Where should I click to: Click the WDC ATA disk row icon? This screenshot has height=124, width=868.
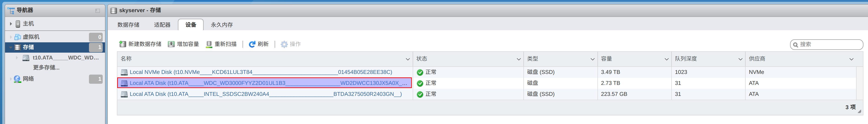[124, 83]
